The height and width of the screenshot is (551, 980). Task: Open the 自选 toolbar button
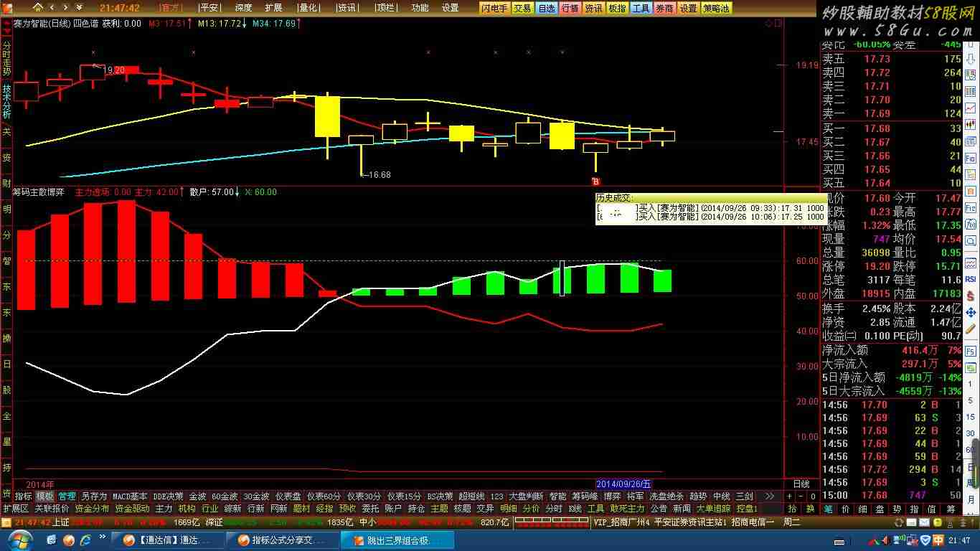tap(546, 8)
